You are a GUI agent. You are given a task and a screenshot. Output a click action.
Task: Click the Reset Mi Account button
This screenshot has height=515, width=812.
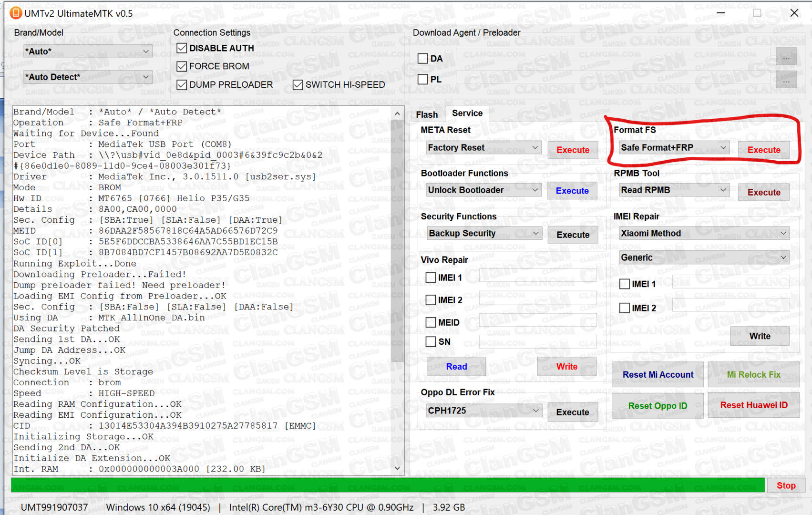pos(658,375)
